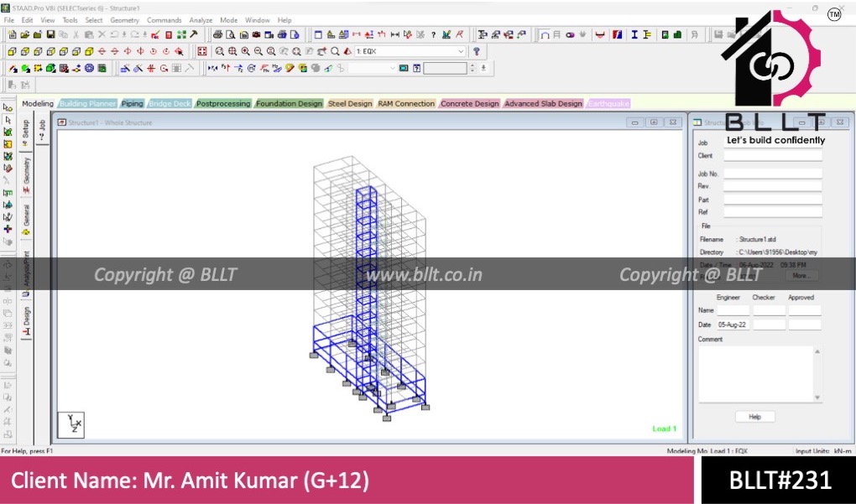The image size is (856, 504).
Task: Switch to the RAM Connection tab
Action: [x=406, y=104]
